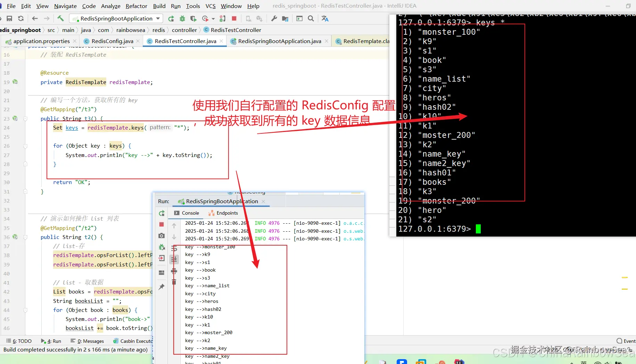
Task: Click the bean gutter icon at line 19
Action: pyautogui.click(x=15, y=82)
